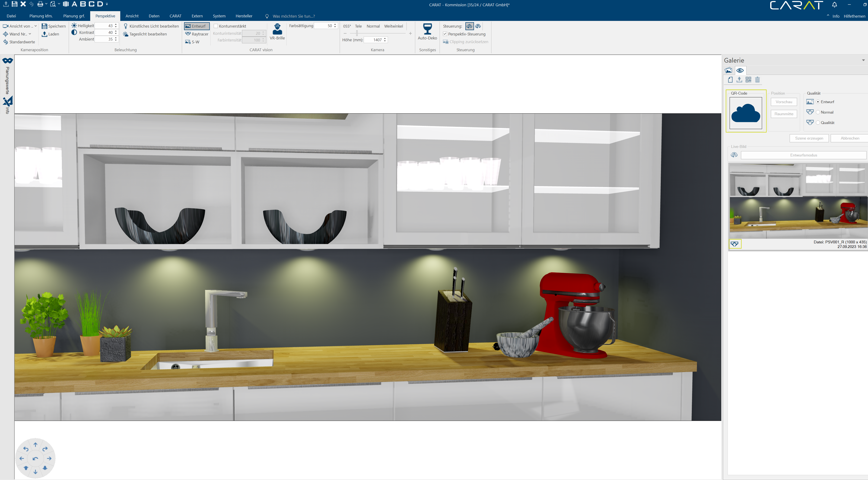This screenshot has width=868, height=480.
Task: Uncheck the Perspektiv-Steuerung checkbox
Action: click(445, 34)
